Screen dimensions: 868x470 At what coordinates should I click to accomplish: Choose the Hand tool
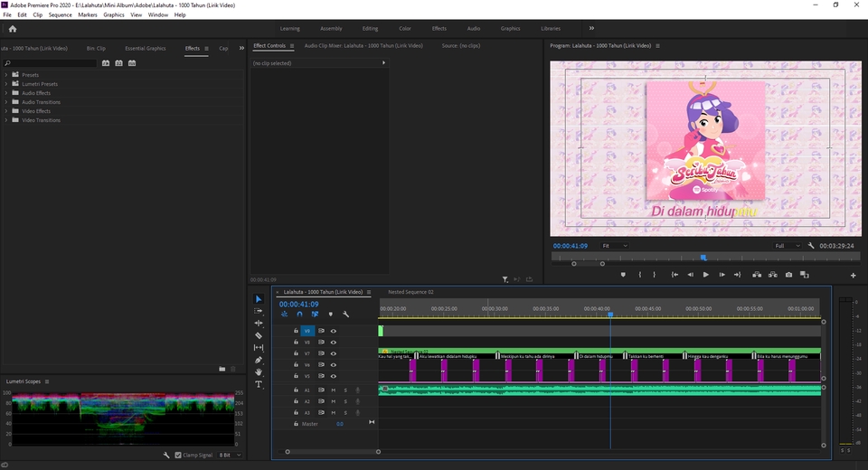point(259,371)
